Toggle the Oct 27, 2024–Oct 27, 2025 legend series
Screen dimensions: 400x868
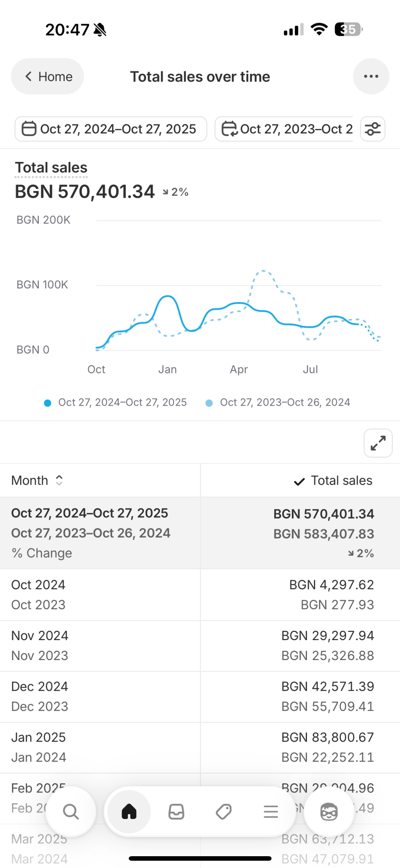click(x=115, y=402)
